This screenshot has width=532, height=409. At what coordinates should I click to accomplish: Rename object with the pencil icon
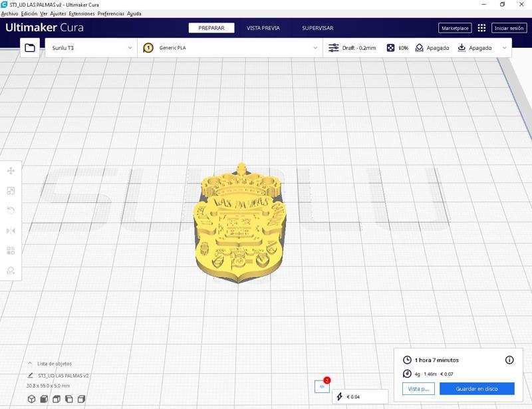[x=30, y=375]
